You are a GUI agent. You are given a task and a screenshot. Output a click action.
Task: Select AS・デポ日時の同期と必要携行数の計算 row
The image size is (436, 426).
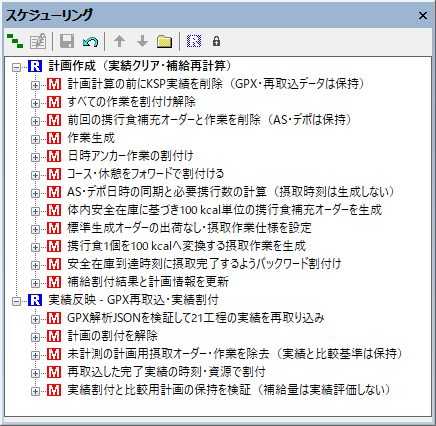pos(231,192)
